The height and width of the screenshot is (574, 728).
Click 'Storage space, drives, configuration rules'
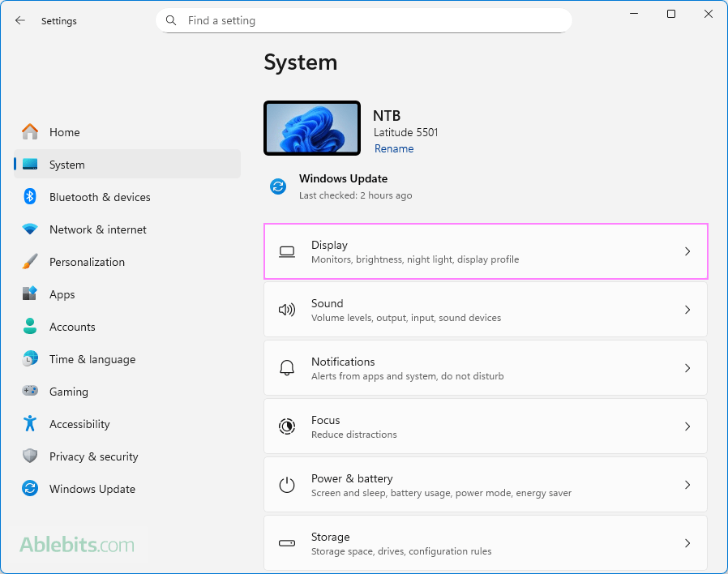pos(401,551)
